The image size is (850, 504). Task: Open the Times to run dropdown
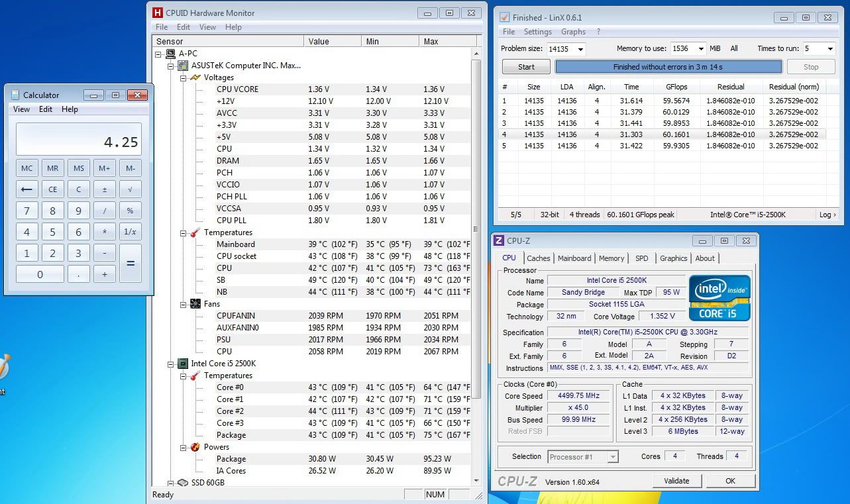pyautogui.click(x=829, y=49)
